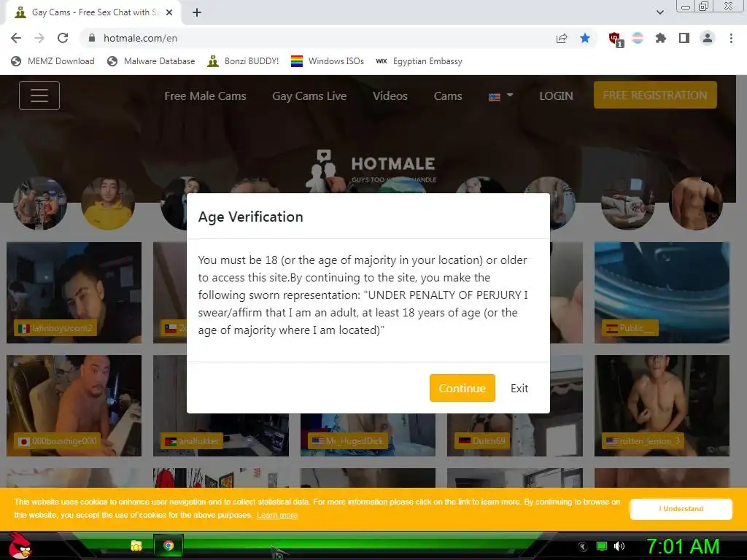The width and height of the screenshot is (747, 560).
Task: Open the volume speaker tray icon
Action: point(620,547)
